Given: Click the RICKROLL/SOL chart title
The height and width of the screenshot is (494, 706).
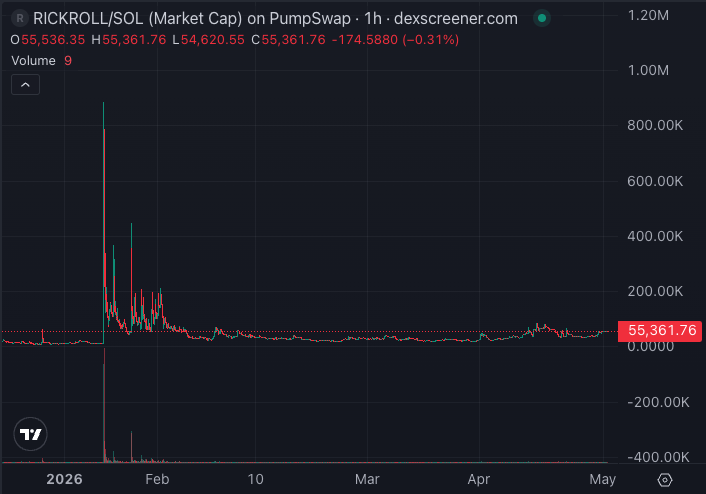Looking at the screenshot, I should (x=275, y=18).
